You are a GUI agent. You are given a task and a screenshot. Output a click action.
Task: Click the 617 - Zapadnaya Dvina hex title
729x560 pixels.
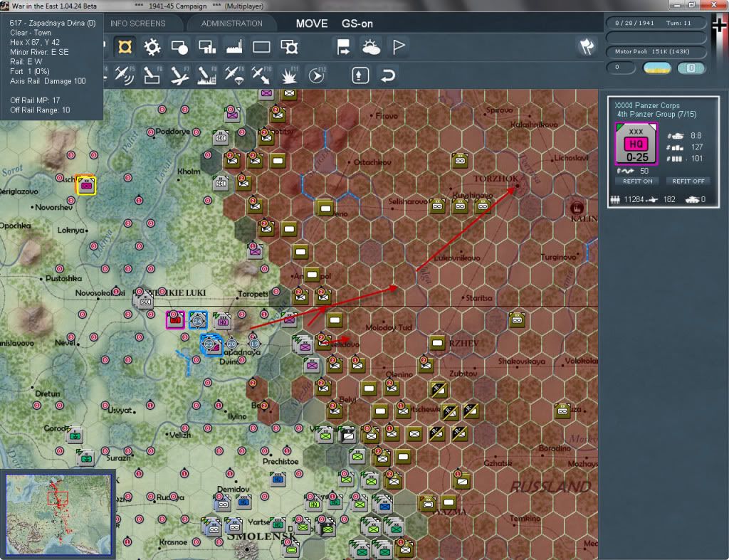click(x=53, y=23)
